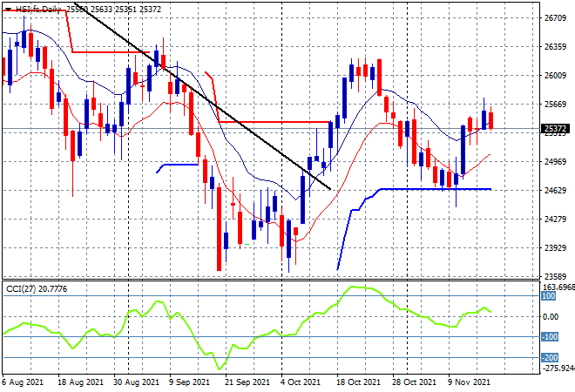Click the CCI 0.00 level label
Viewport: 575px width, 392px height.
pyautogui.click(x=551, y=316)
